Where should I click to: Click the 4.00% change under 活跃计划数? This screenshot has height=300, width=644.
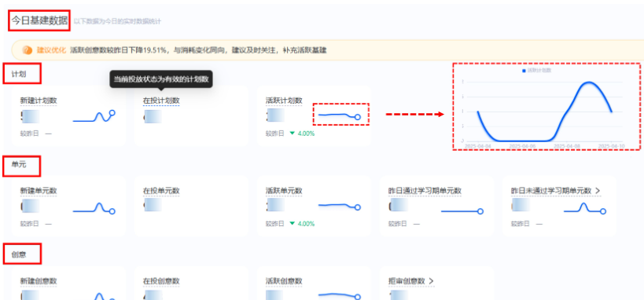[306, 134]
